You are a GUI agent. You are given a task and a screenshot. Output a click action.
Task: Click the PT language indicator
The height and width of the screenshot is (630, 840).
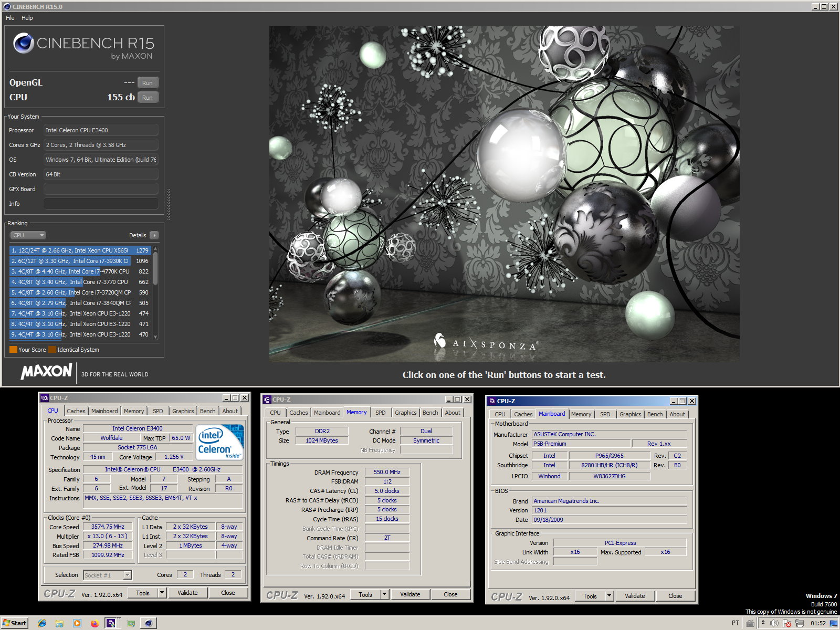(736, 623)
